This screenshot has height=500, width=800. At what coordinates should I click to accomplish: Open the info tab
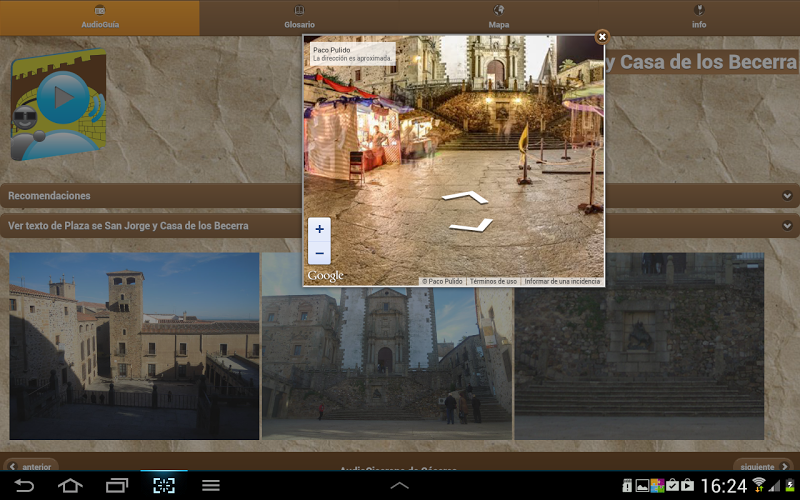tap(699, 17)
